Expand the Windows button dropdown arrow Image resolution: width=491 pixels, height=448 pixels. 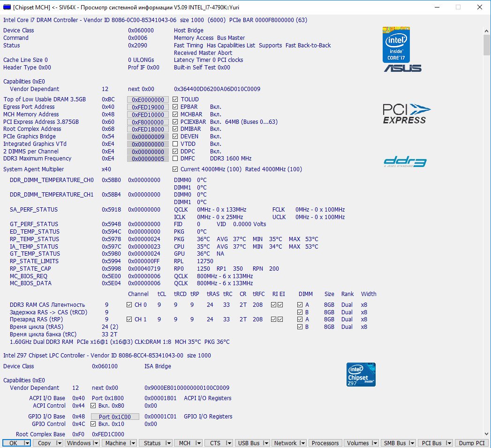pyautogui.click(x=96, y=443)
